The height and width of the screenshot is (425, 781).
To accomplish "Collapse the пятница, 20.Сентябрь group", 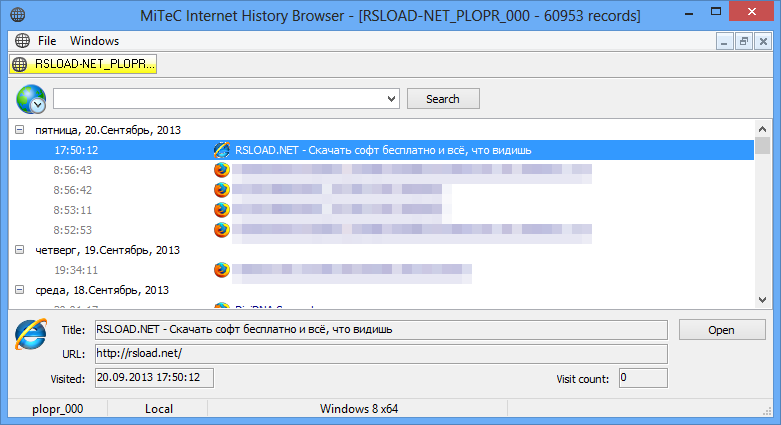I will point(19,130).
